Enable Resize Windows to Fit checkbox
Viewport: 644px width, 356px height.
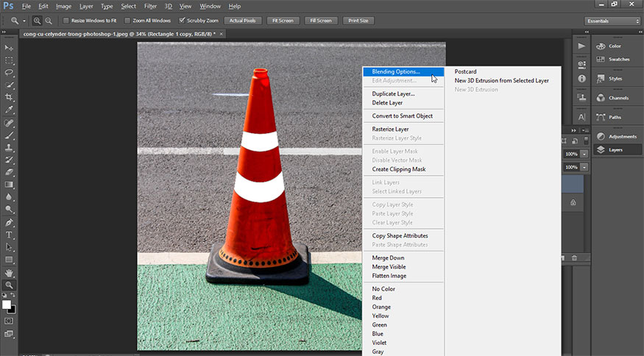(66, 21)
